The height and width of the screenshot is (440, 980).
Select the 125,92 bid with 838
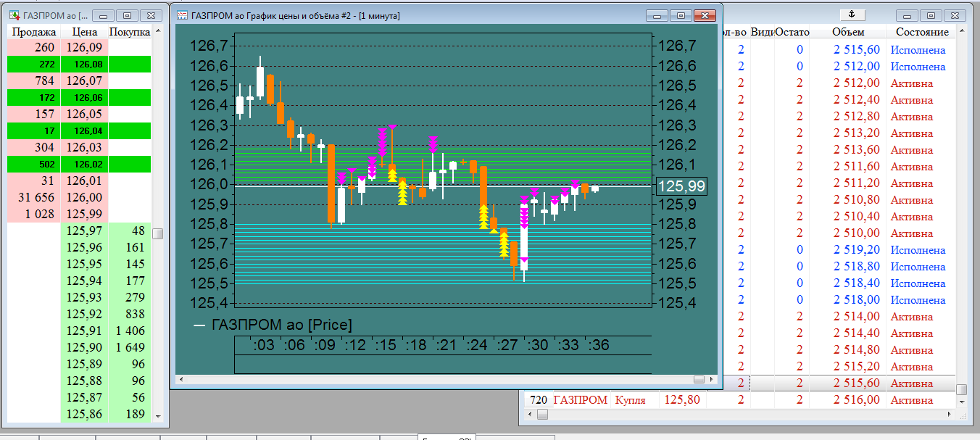[x=79, y=315]
